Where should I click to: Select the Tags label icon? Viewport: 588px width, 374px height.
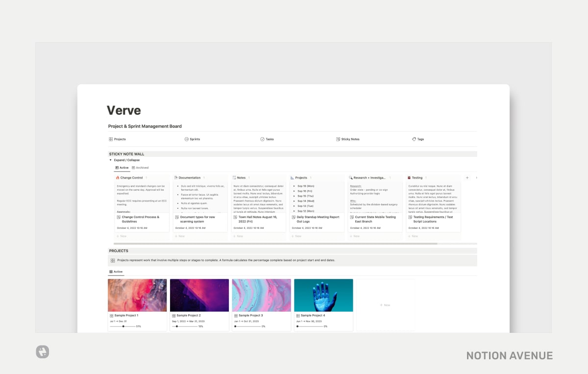[x=413, y=139]
